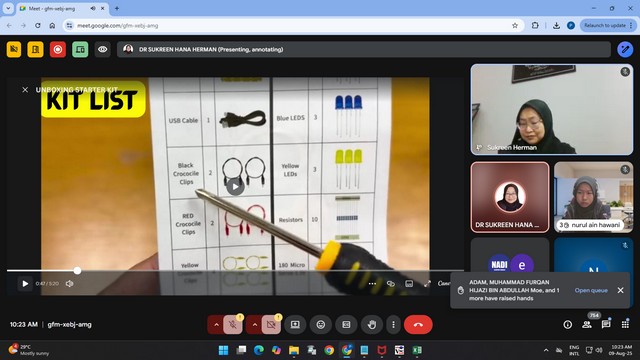Click the red leave call button
Viewport: 640px width, 360px height.
click(x=418, y=324)
